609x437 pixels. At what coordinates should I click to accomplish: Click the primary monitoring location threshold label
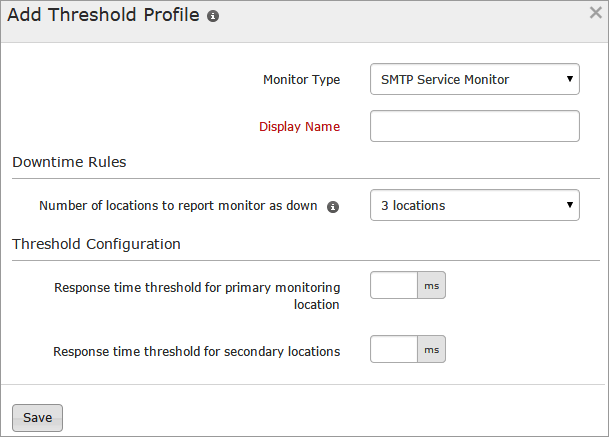coord(197,295)
